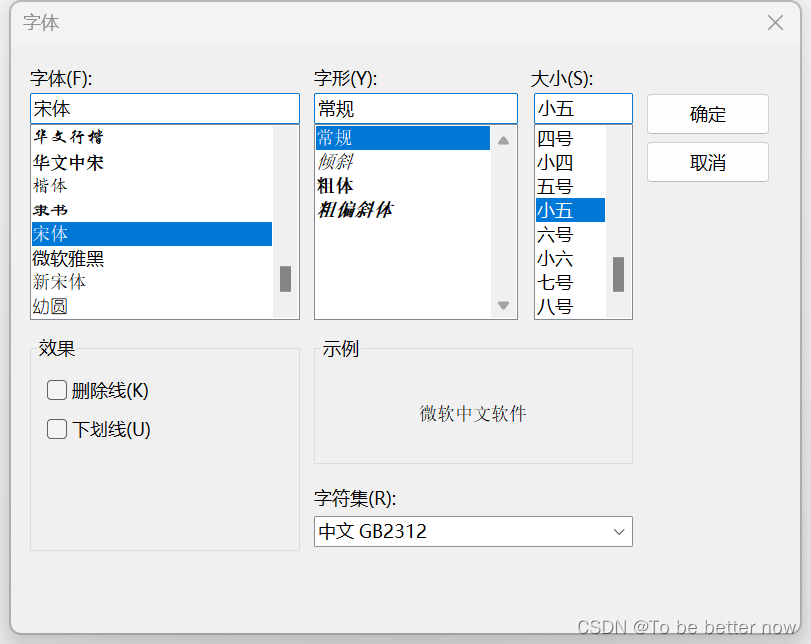
Task: Select size 小四 in size list
Action: point(570,162)
